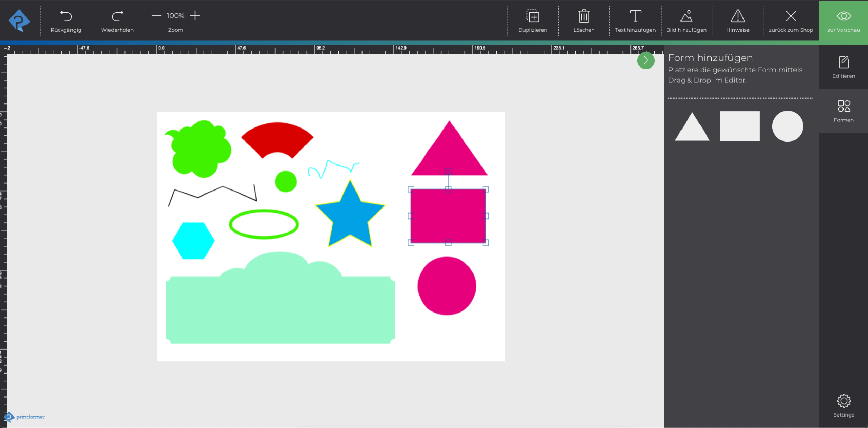Toggle zur Vorschau preview eye
The height and width of the screenshot is (428, 868).
pyautogui.click(x=844, y=16)
